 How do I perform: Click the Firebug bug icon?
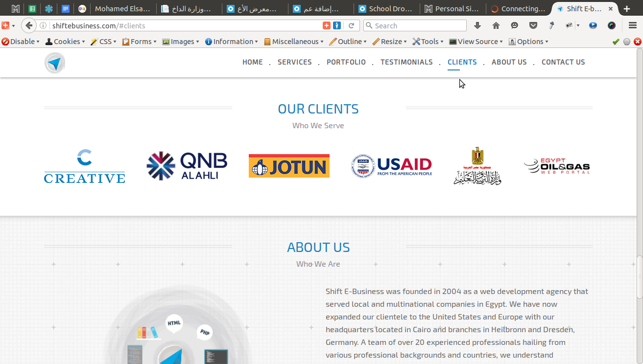tap(569, 25)
